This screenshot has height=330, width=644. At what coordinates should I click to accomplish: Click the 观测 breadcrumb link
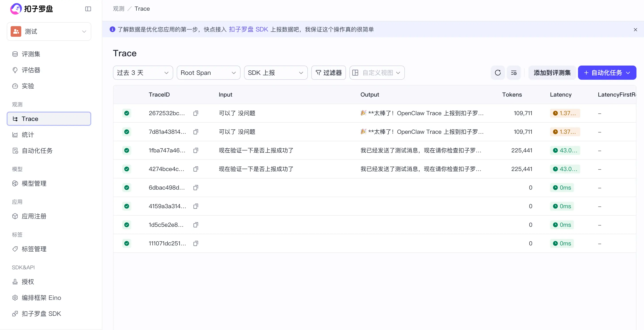(x=118, y=9)
